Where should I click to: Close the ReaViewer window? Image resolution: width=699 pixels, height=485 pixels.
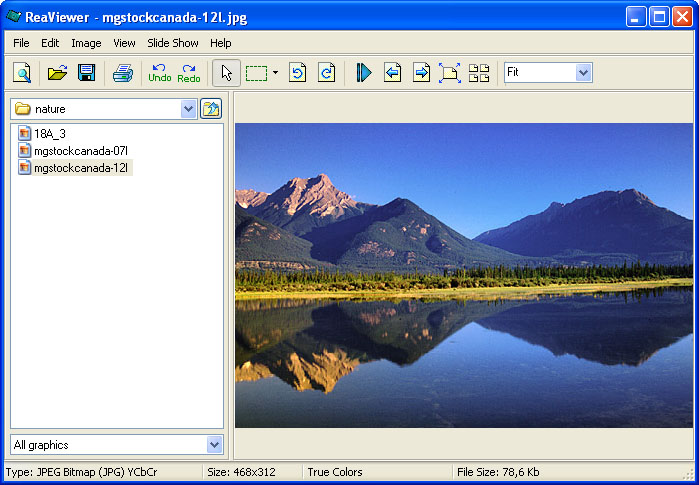click(682, 17)
